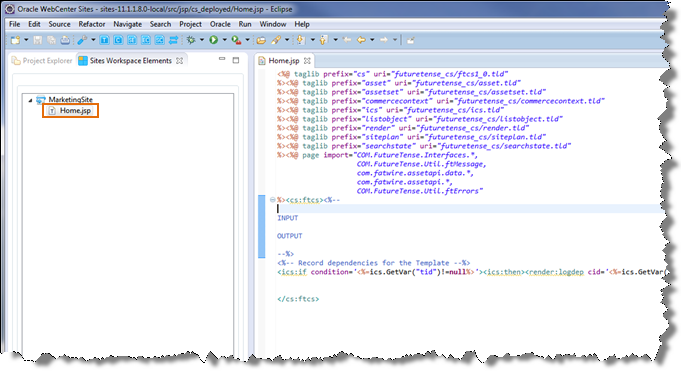Open the Debug dropdown arrow
Viewport: 681px width, 371px height.
(202, 40)
